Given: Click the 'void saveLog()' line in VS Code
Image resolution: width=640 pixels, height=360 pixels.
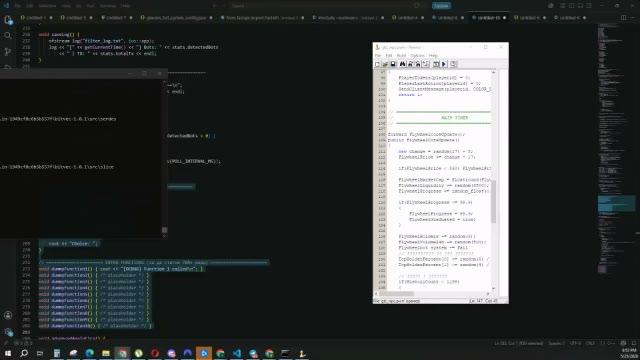Looking at the screenshot, I should pyautogui.click(x=60, y=35).
